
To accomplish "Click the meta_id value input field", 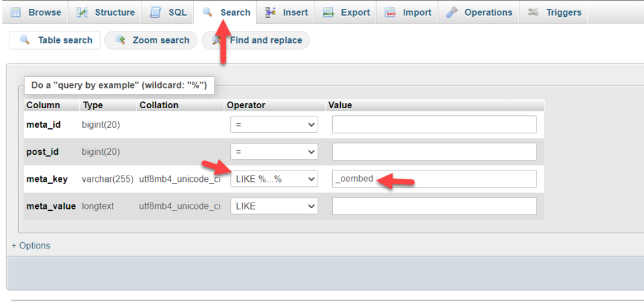I will 434,125.
